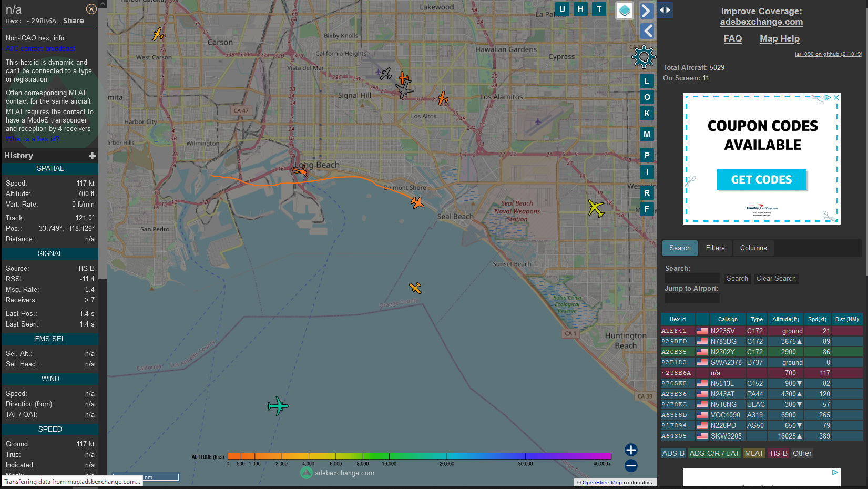Open the Share link
868x489 pixels.
[73, 21]
